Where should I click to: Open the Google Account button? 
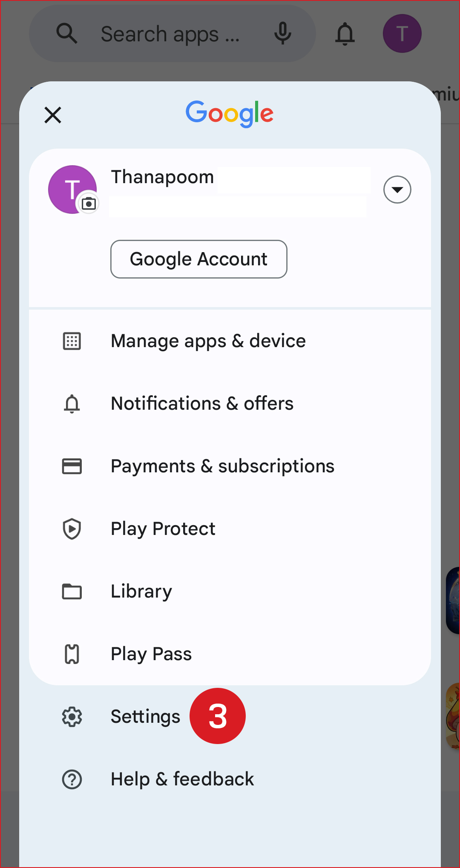pyautogui.click(x=198, y=259)
